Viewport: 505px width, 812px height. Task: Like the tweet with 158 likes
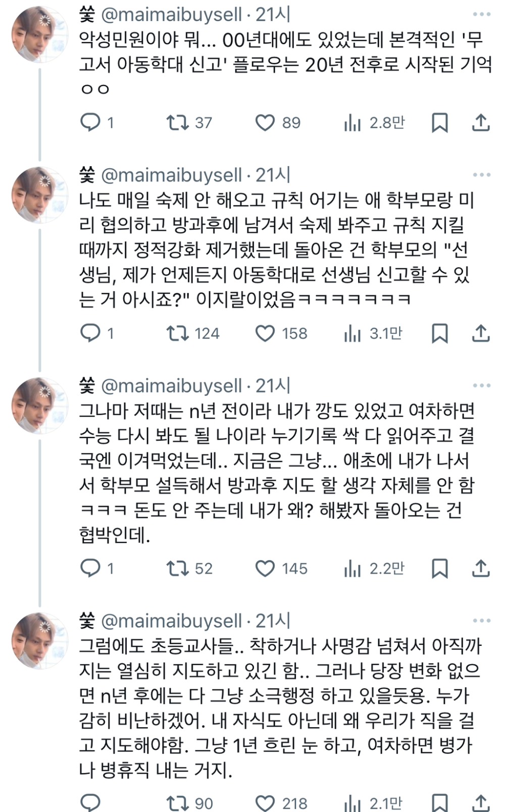(265, 333)
